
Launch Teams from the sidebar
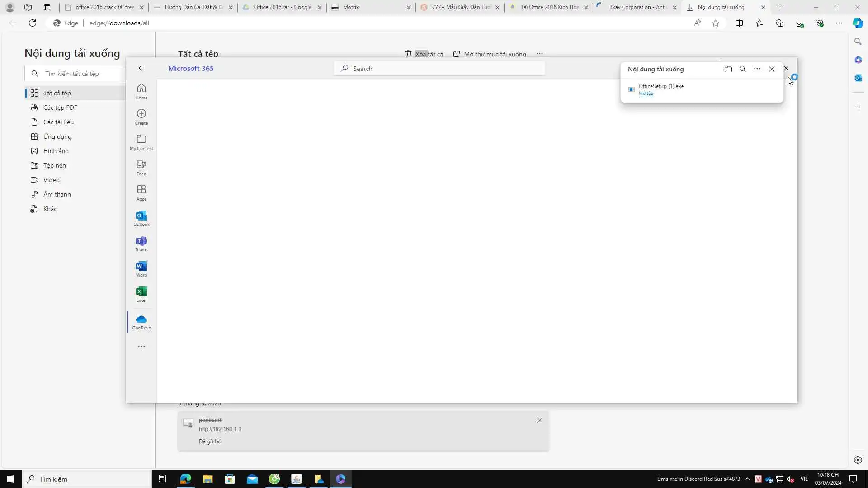pos(142,244)
